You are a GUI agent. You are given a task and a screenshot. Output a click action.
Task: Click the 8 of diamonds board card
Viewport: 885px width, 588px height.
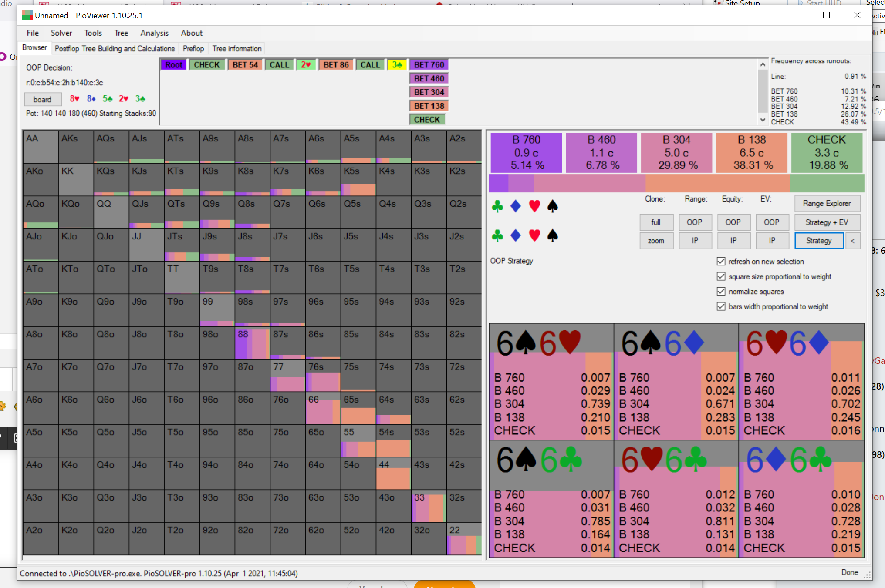point(91,99)
